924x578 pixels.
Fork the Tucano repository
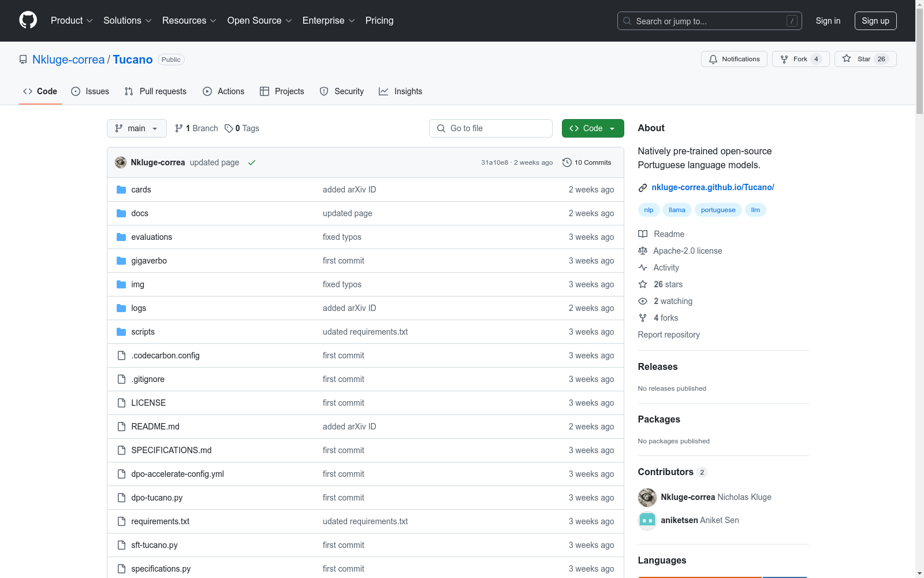tap(800, 59)
